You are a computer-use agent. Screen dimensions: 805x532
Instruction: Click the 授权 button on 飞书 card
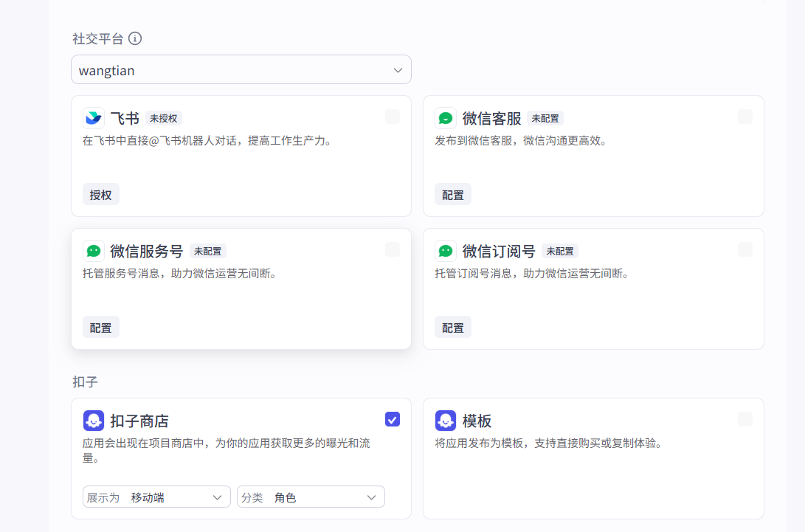pyautogui.click(x=100, y=195)
